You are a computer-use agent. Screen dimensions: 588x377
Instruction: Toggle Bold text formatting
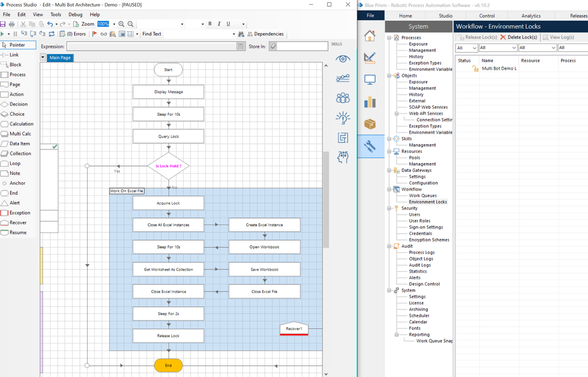pos(210,24)
